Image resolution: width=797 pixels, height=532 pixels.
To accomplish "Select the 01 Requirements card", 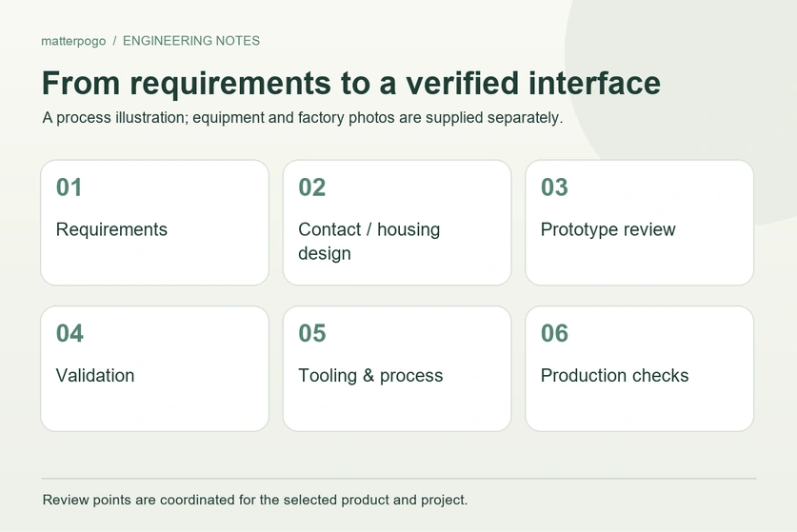I will pos(154,223).
